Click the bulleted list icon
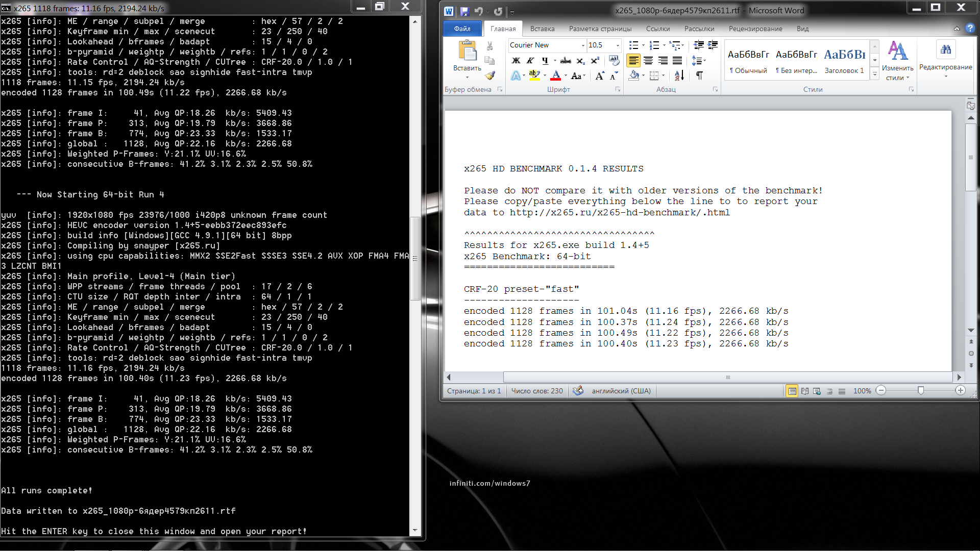This screenshot has width=980, height=551. pyautogui.click(x=633, y=45)
